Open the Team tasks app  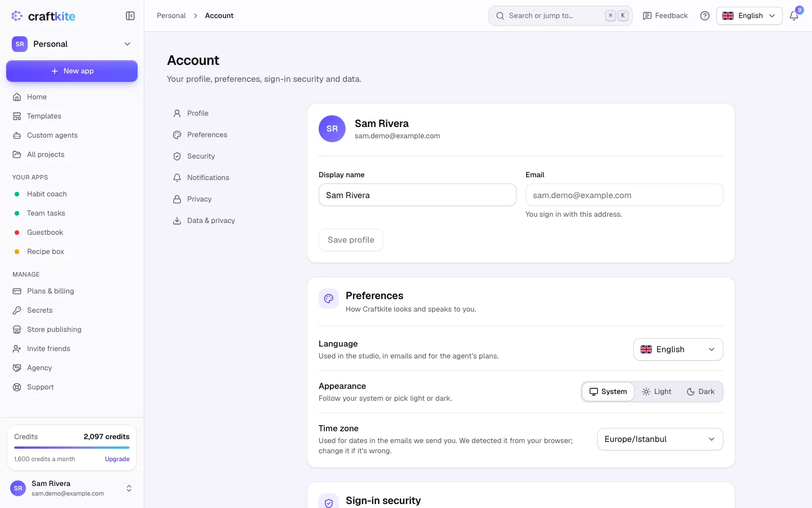click(x=72, y=213)
